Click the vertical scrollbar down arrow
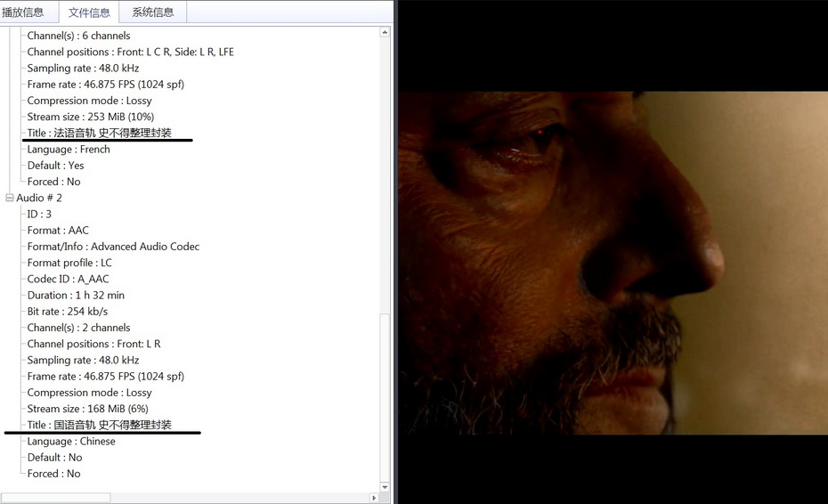828x504 pixels. [x=385, y=487]
